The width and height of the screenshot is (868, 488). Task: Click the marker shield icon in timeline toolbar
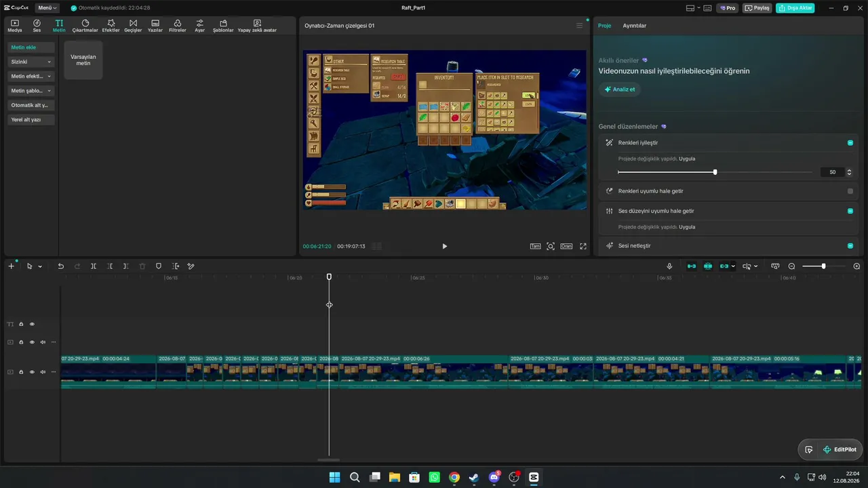(x=159, y=266)
